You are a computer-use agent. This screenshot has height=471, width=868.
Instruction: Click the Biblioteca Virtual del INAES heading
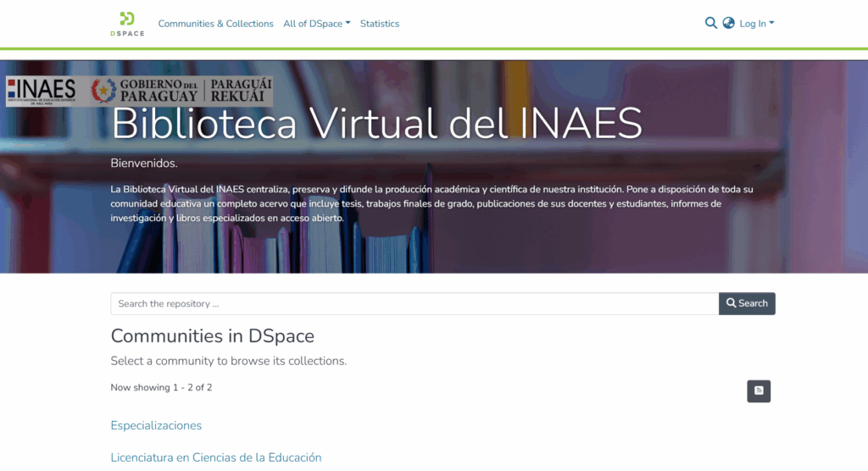[376, 125]
